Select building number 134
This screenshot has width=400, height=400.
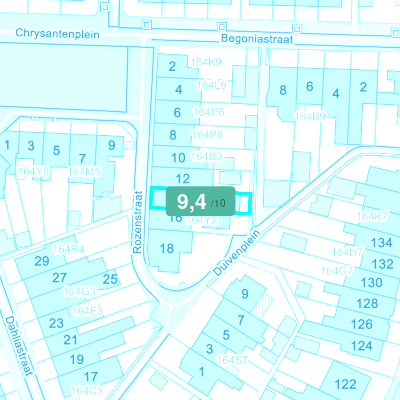[381, 243]
